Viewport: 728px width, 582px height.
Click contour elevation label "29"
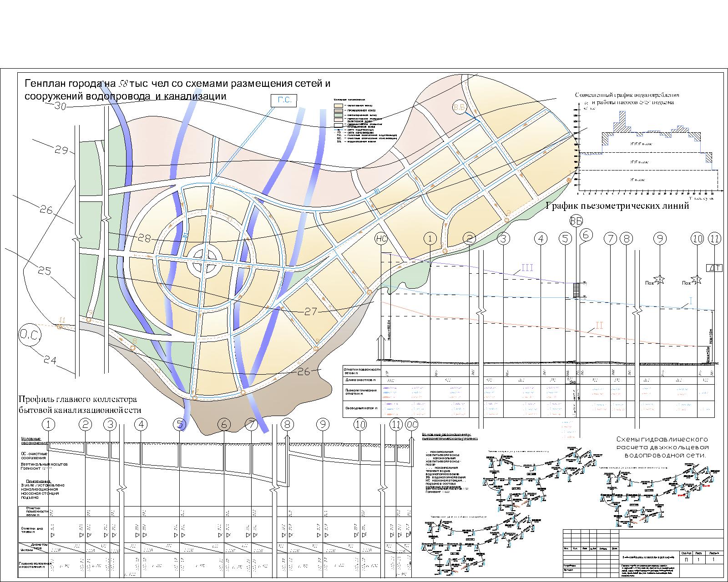(61, 150)
